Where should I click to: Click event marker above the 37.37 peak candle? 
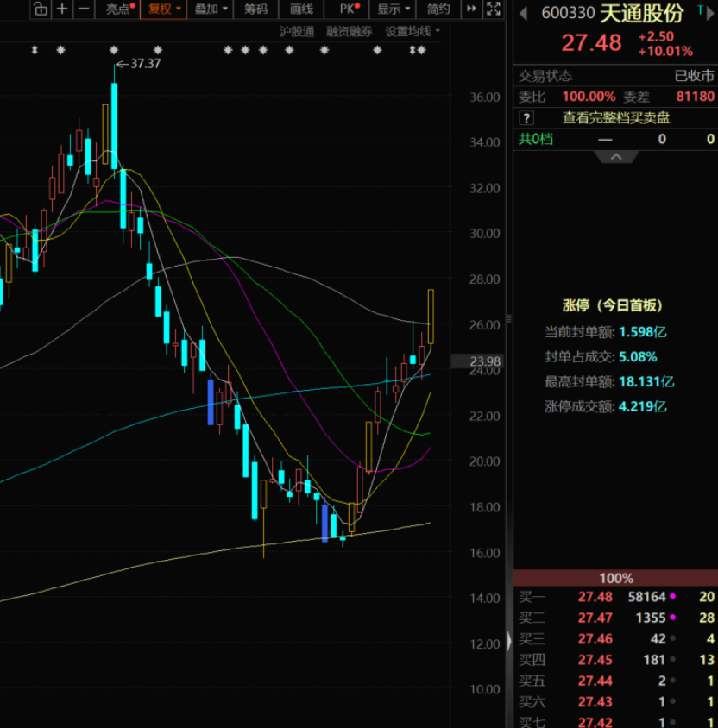(114, 50)
